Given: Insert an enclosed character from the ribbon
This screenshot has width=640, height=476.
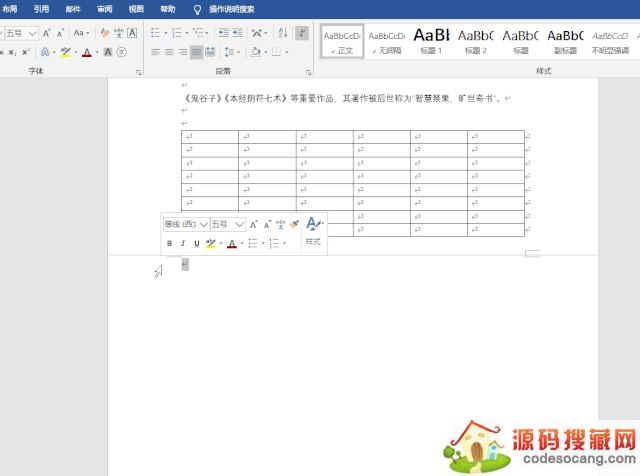Looking at the screenshot, I should pyautogui.click(x=121, y=52).
